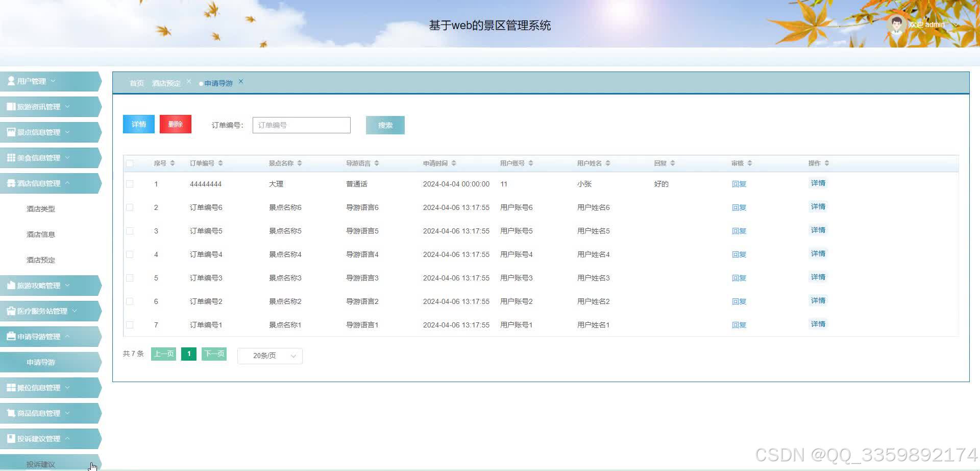Sort by 订单编号 column arrows
The width and height of the screenshot is (980, 471).
tap(220, 163)
